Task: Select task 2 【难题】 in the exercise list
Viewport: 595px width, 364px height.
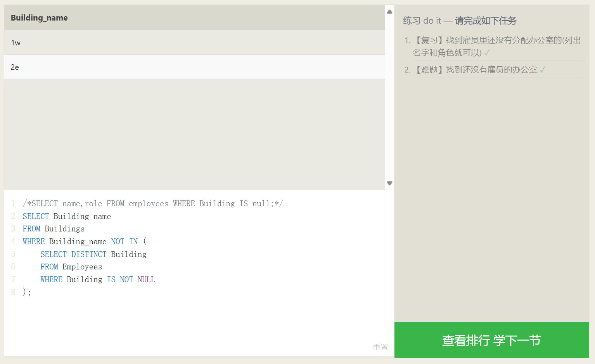Action: (476, 70)
